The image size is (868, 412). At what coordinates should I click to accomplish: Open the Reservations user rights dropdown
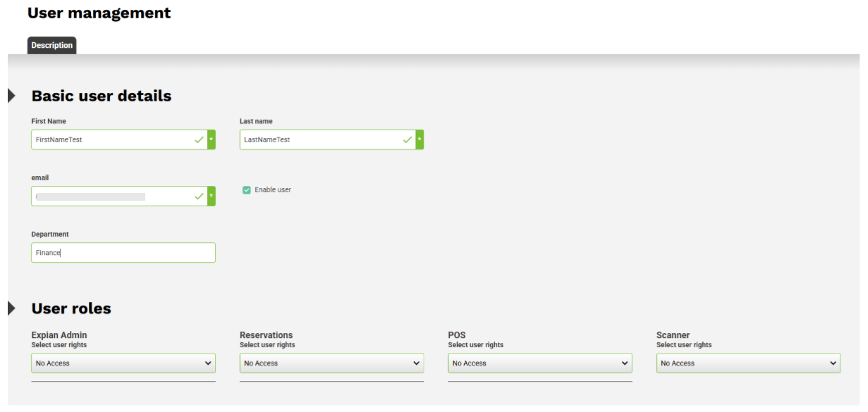pos(331,363)
